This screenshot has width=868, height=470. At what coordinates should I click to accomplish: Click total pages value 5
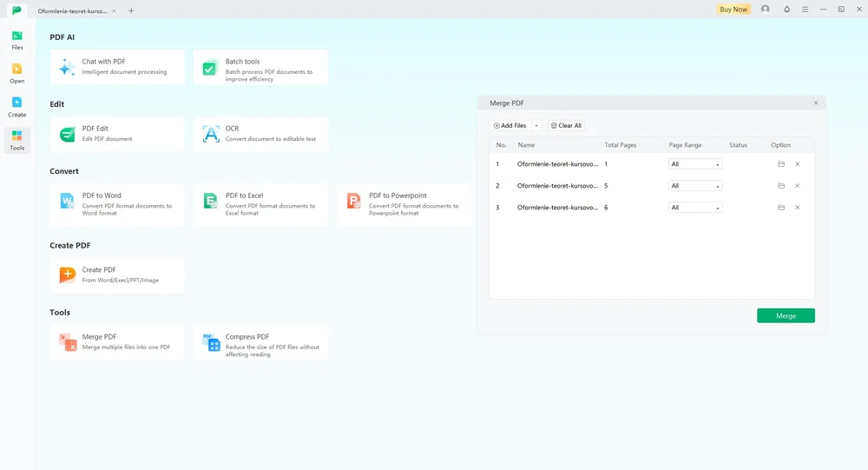(606, 186)
